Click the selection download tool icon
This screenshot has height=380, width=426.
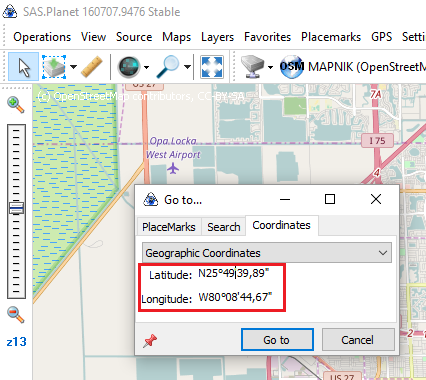click(54, 67)
